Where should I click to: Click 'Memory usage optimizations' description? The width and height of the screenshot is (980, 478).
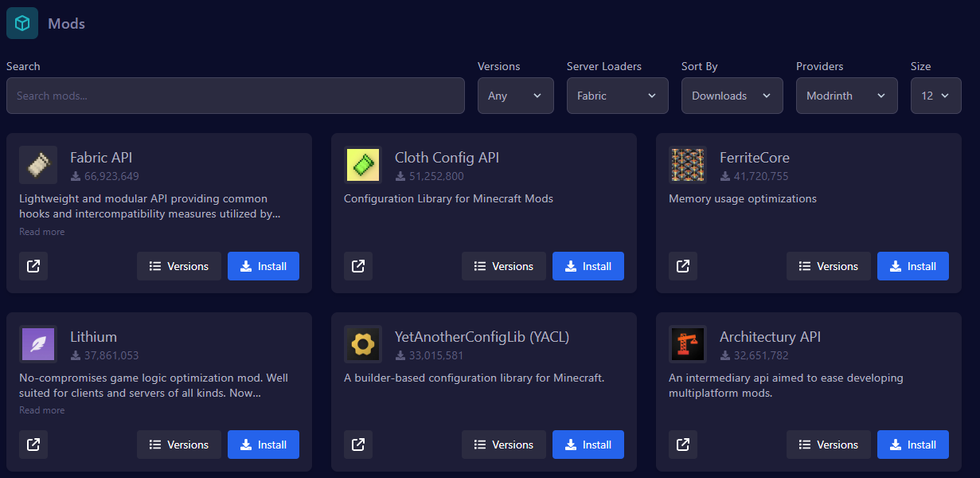coord(743,198)
